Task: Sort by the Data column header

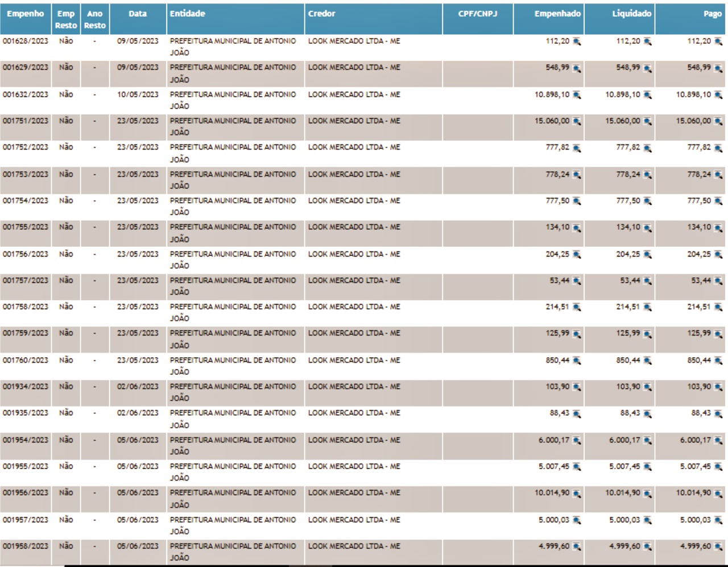Action: click(x=138, y=14)
